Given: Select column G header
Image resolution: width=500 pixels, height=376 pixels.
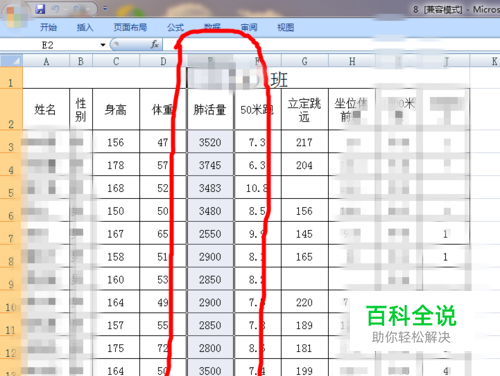Looking at the screenshot, I should tap(305, 61).
